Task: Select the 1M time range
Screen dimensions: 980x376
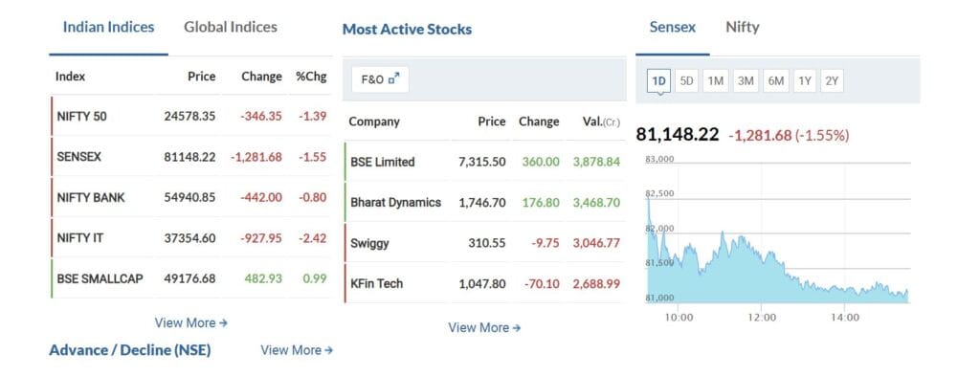Action: pos(716,81)
